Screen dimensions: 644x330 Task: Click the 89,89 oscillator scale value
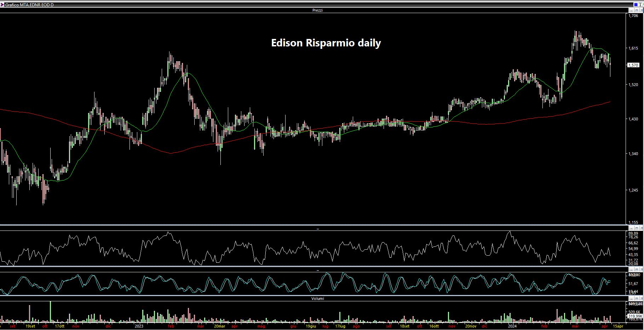click(x=633, y=233)
